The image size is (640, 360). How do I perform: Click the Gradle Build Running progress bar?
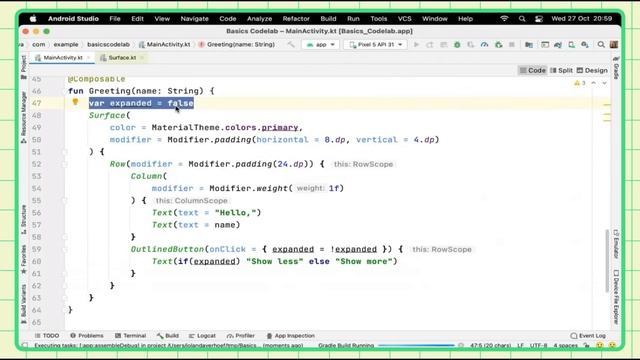pos(416,345)
